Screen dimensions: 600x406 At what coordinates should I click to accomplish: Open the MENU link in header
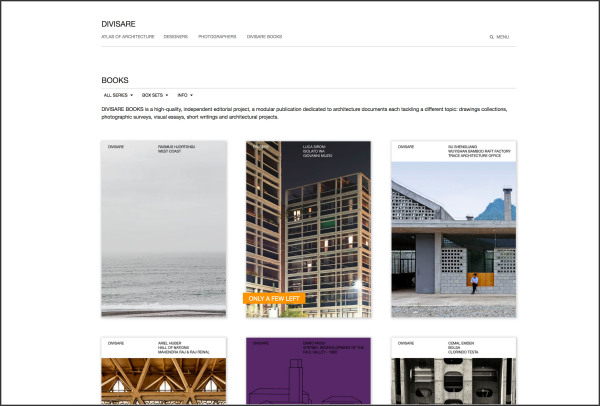pyautogui.click(x=502, y=36)
